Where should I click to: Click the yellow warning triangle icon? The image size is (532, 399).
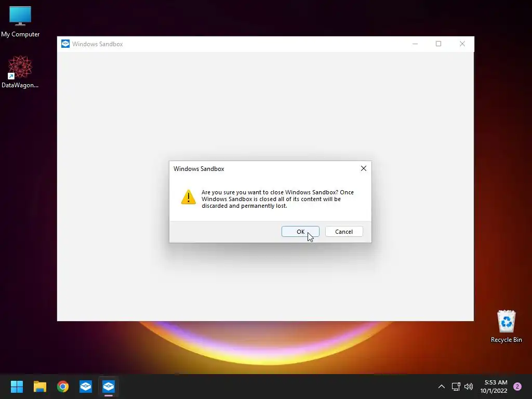(x=188, y=197)
